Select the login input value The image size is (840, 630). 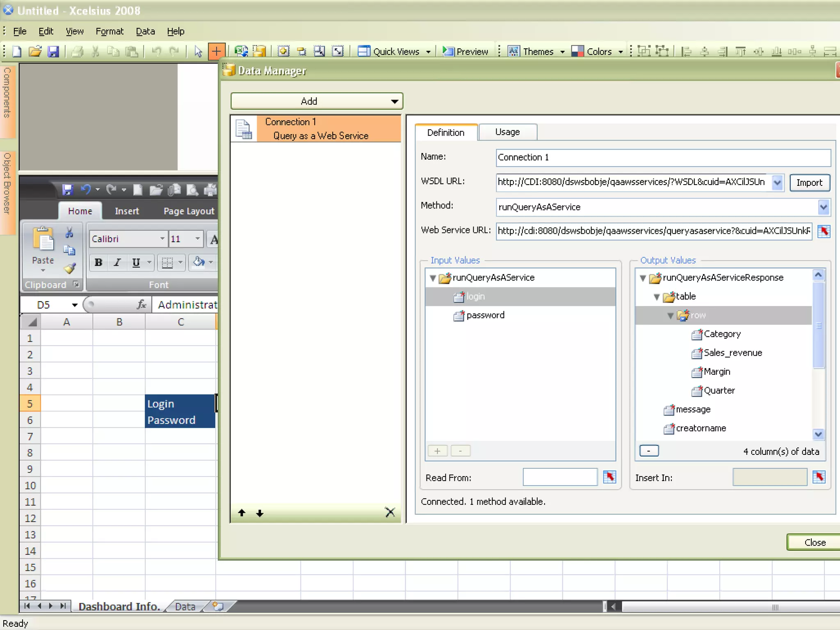coord(520,296)
